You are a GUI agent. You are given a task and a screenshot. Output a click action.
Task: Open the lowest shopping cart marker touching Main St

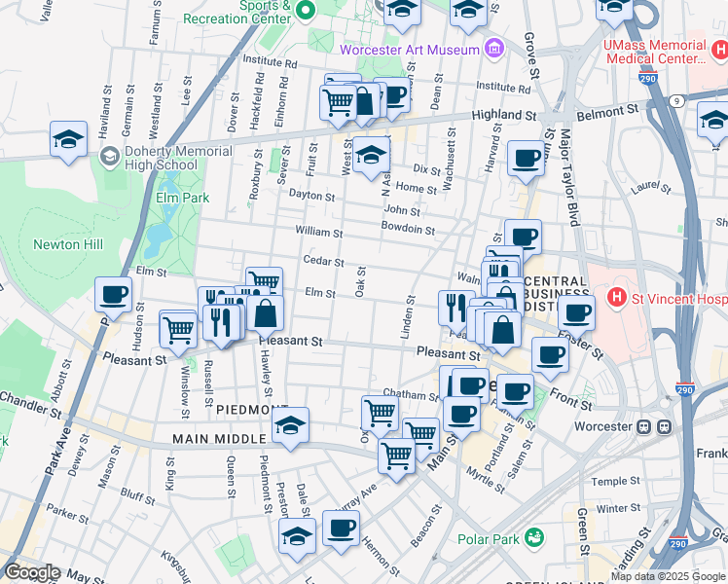(x=396, y=456)
